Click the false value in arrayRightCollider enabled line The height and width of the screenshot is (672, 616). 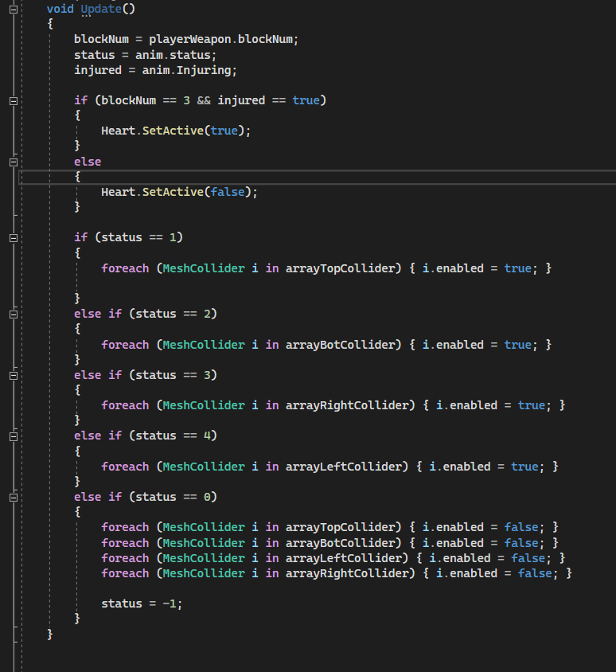[535, 573]
